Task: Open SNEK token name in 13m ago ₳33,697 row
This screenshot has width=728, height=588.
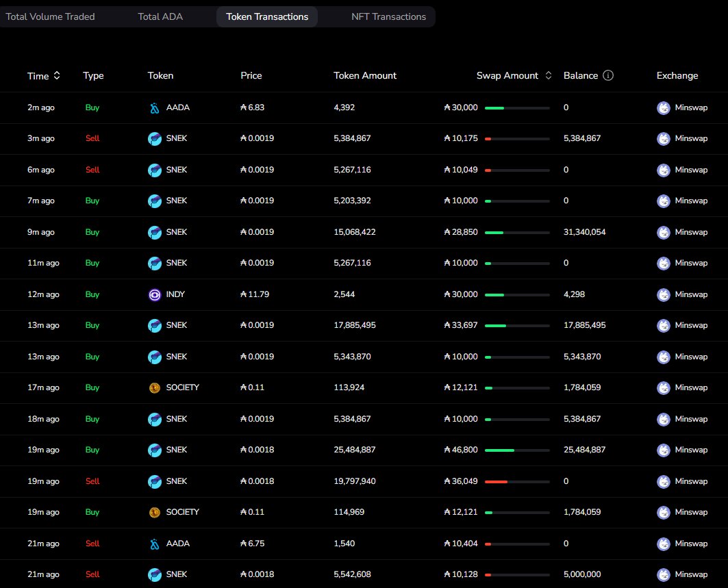Action: [x=177, y=325]
